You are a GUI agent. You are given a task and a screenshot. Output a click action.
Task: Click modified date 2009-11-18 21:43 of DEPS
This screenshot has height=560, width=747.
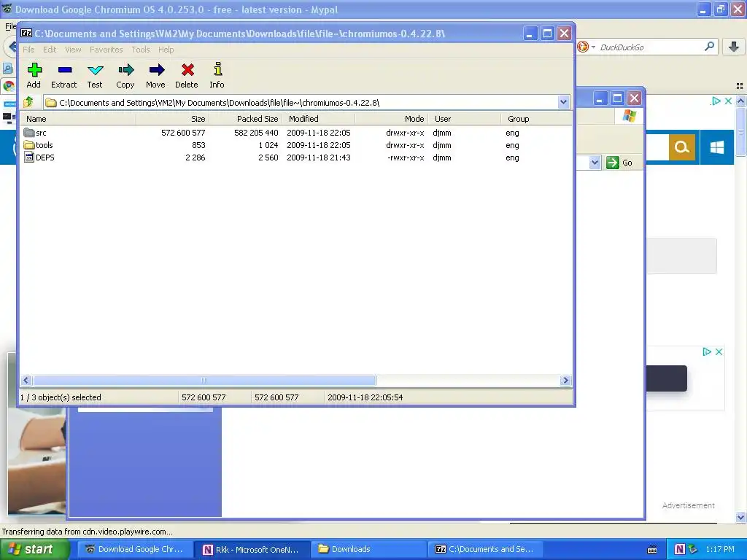319,157
